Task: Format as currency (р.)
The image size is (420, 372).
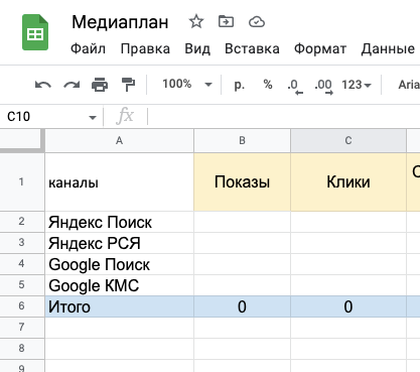Action: tap(239, 85)
